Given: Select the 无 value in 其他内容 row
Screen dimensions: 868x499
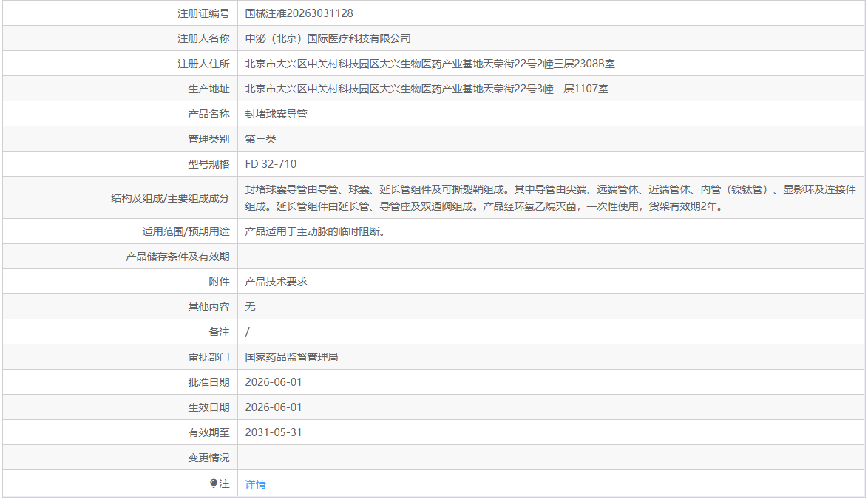Looking at the screenshot, I should [250, 307].
